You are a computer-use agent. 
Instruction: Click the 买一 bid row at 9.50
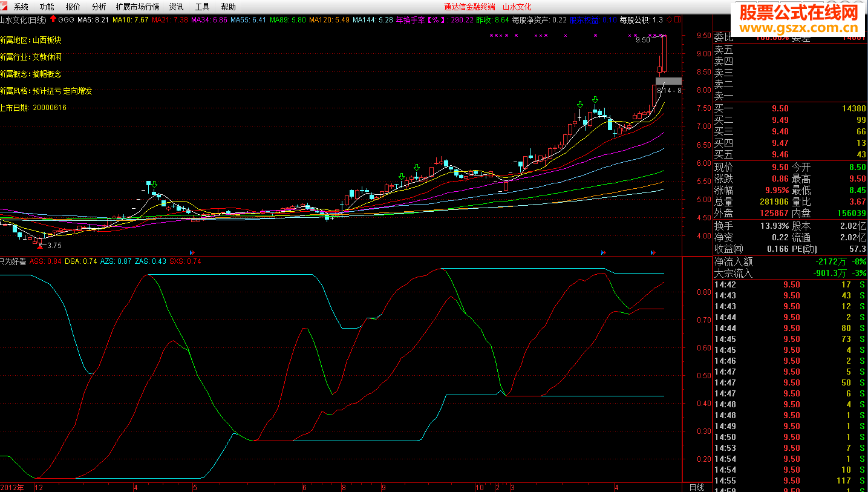click(x=790, y=108)
